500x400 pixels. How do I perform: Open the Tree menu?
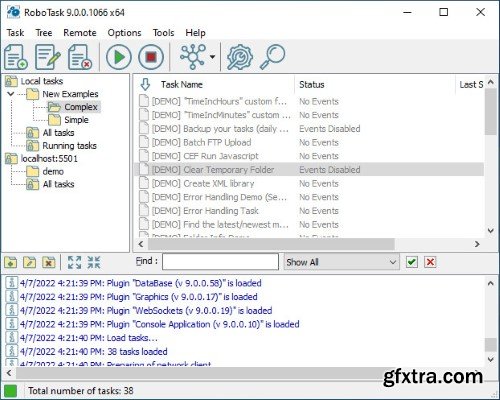point(44,33)
